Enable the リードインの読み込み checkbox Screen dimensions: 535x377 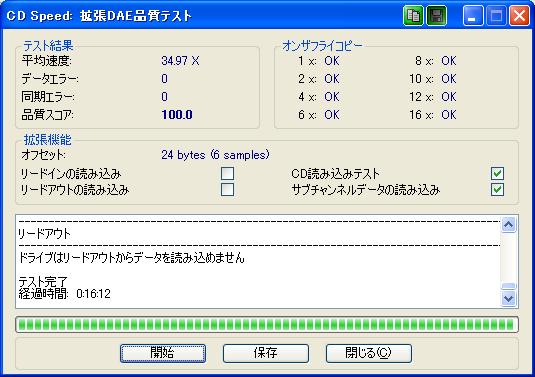[x=227, y=173]
